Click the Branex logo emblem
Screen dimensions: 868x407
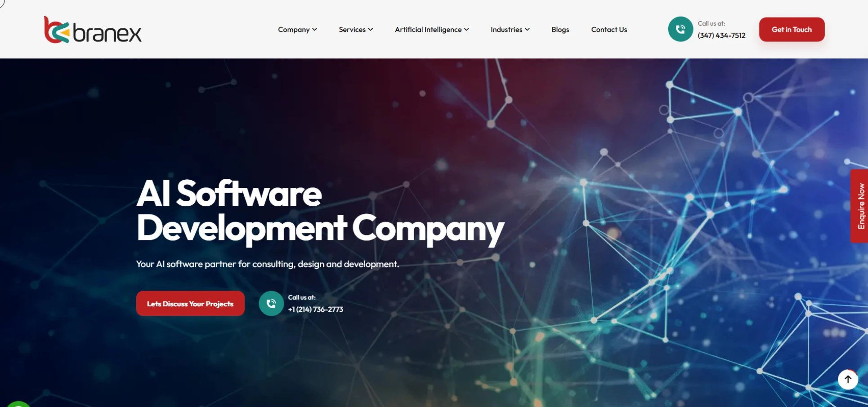pos(56,30)
